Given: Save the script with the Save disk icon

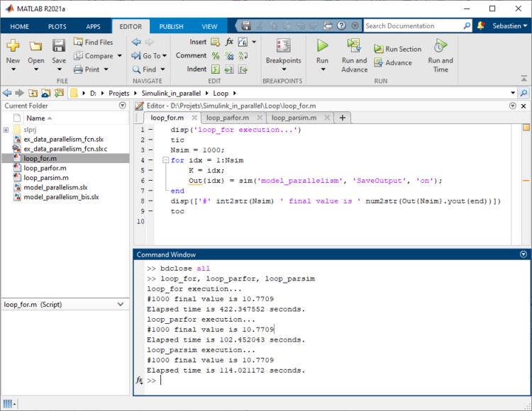Looking at the screenshot, I should tap(59, 45).
